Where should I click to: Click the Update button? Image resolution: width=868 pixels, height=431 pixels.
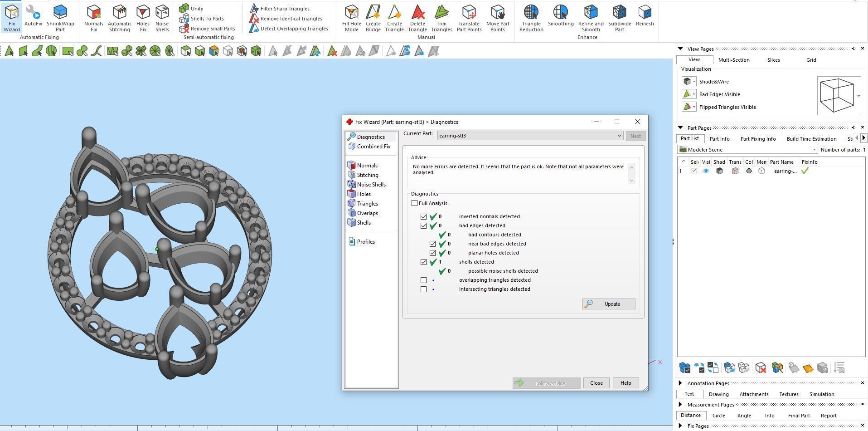click(608, 304)
